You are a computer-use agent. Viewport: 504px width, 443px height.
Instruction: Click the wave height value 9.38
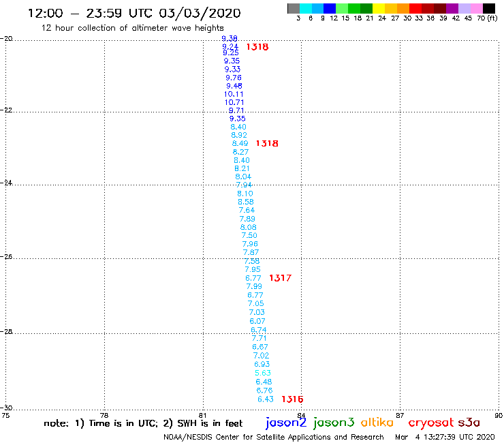coord(230,39)
